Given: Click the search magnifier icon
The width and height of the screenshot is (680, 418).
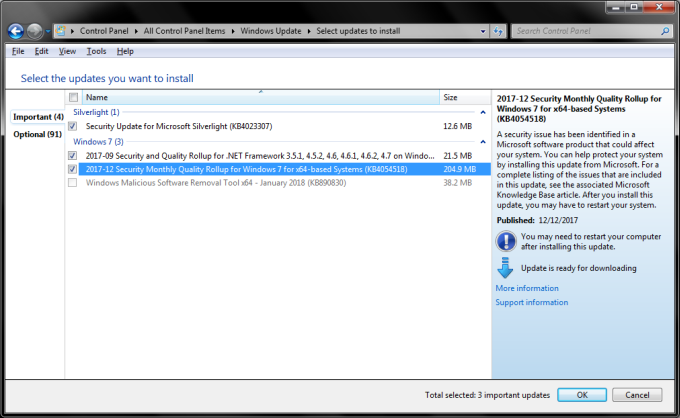Looking at the screenshot, I should tap(665, 31).
